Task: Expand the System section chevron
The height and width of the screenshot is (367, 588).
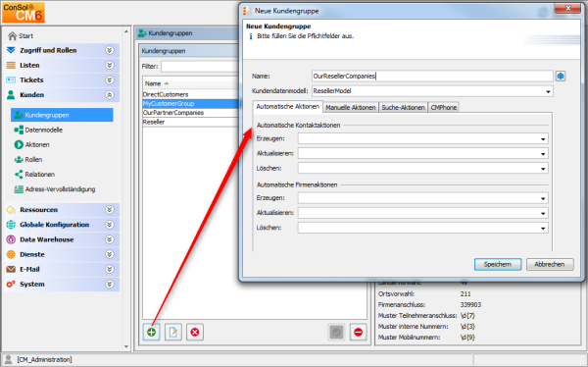Action: point(110,285)
